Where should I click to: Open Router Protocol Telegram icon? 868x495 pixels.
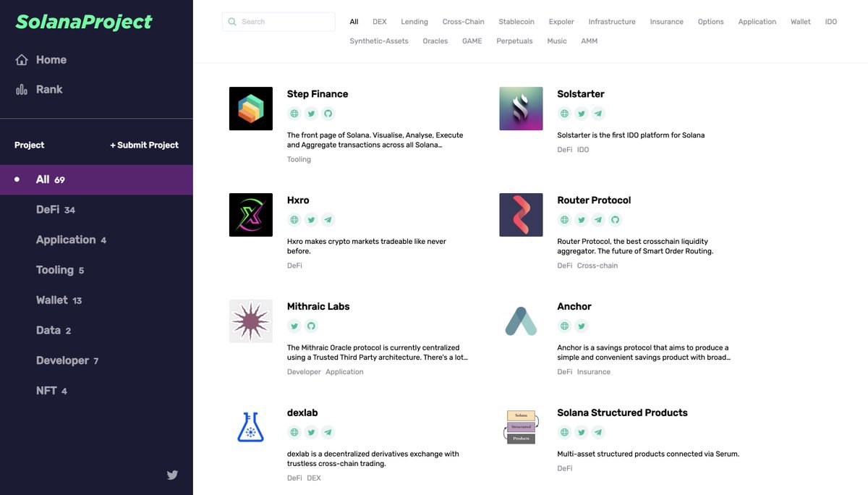click(x=599, y=220)
